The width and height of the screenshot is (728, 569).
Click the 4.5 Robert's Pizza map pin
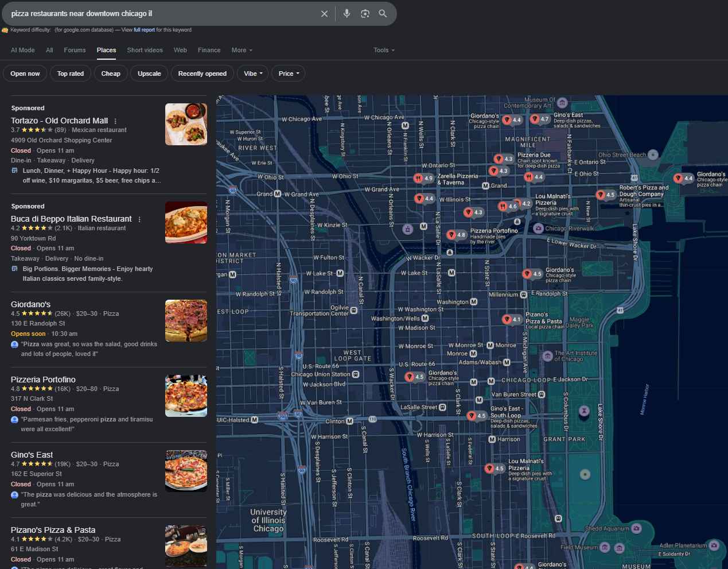(606, 195)
